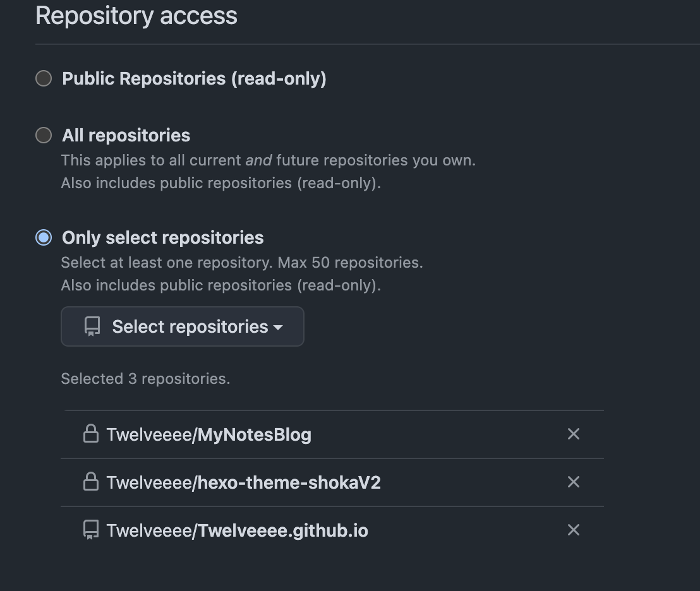Image resolution: width=700 pixels, height=591 pixels.
Task: Click the repo book icon beside Twelveeee.github.io
Action: point(91,529)
